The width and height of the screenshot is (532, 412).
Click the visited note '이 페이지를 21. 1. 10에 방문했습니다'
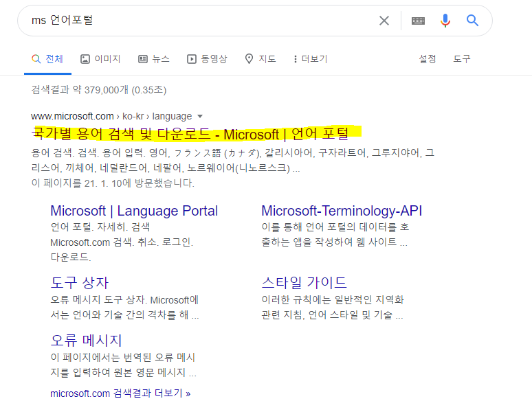[x=113, y=183]
